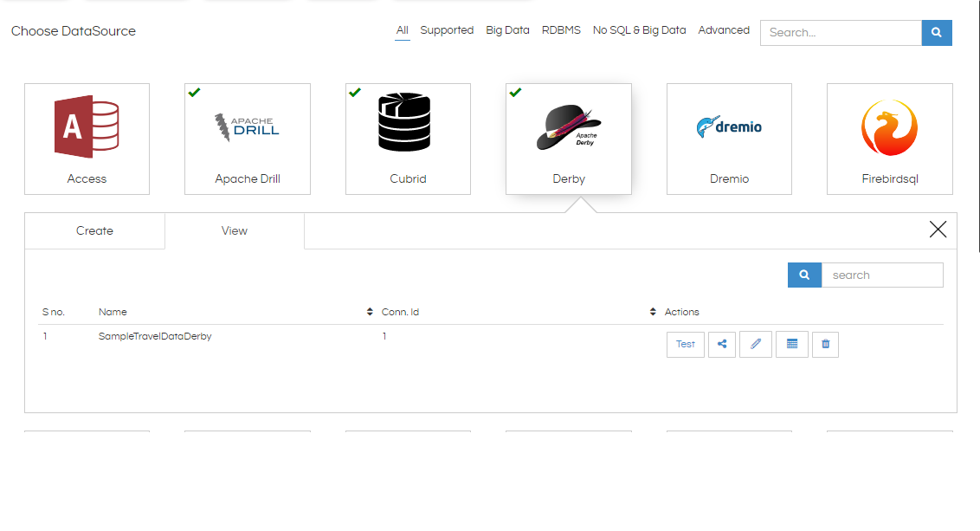Switch to the View tab
This screenshot has height=531, width=980.
pos(235,230)
